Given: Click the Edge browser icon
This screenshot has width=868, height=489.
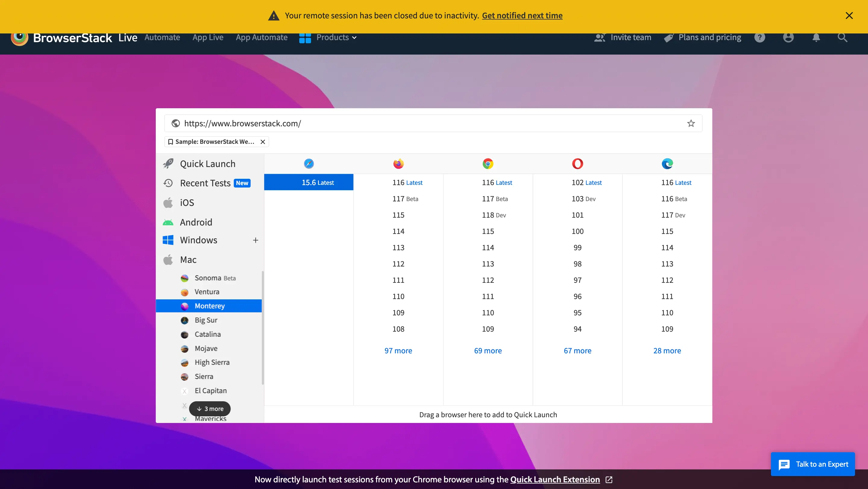Looking at the screenshot, I should pos(667,164).
